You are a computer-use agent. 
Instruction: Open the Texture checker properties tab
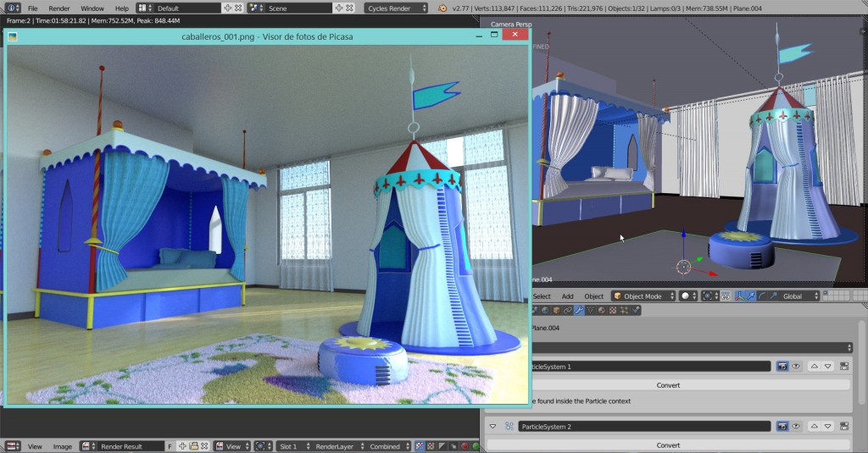(613, 310)
